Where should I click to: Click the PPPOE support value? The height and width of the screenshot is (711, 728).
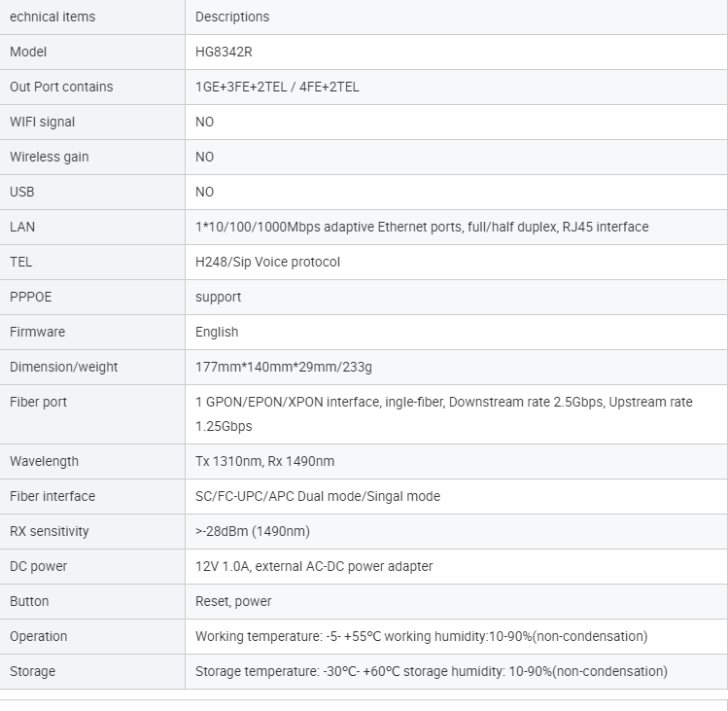point(218,297)
